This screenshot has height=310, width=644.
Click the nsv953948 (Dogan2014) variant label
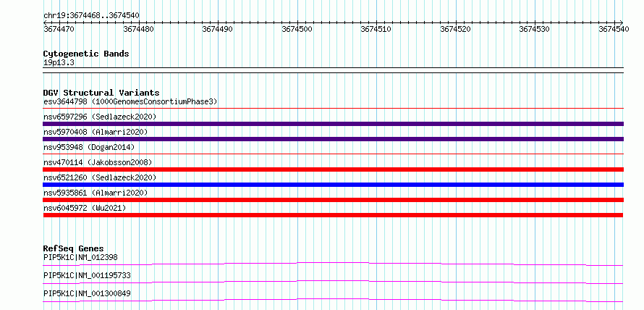coord(89,147)
